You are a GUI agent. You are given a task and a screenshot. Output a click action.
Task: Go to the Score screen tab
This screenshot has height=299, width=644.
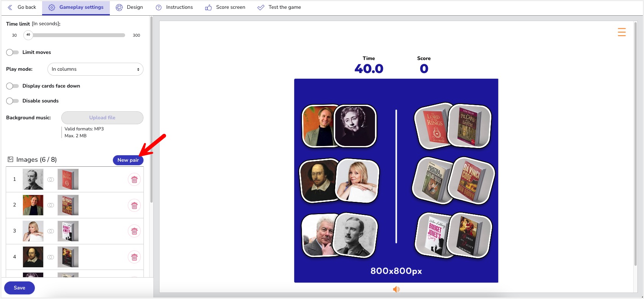pyautogui.click(x=225, y=7)
